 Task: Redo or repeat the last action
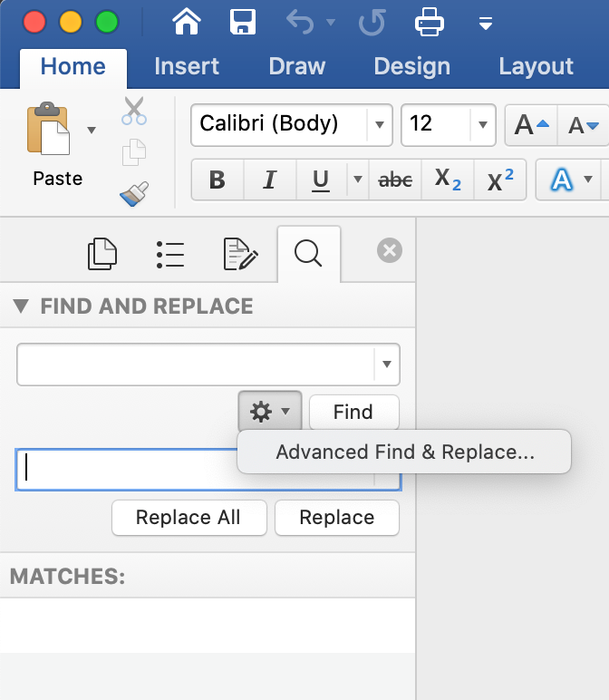[x=372, y=23]
